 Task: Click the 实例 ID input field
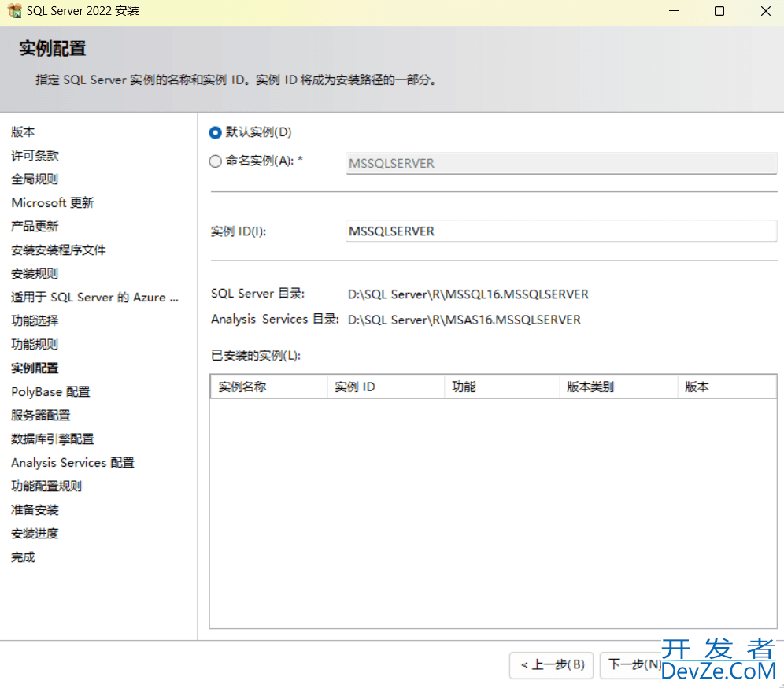coord(561,231)
